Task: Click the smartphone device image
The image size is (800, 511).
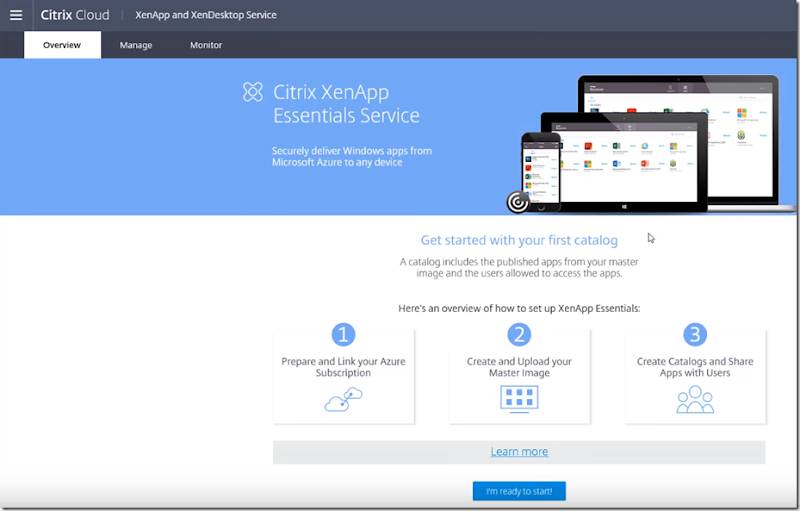Action: [541, 172]
